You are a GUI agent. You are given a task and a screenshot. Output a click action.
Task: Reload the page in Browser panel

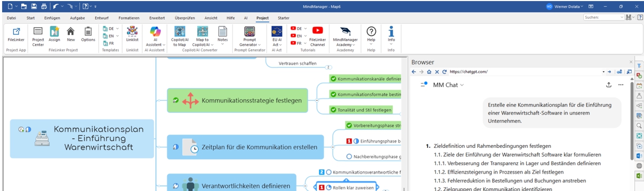[x=444, y=72]
